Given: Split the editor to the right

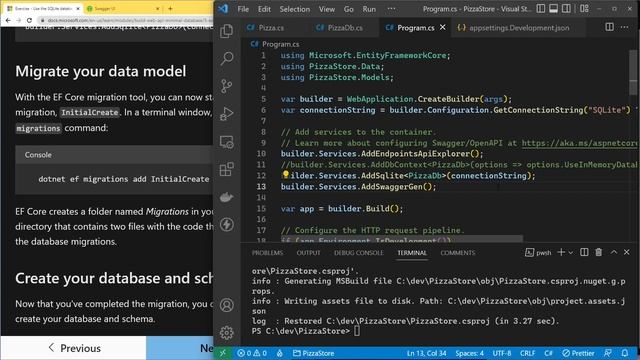Looking at the screenshot, I should [609, 27].
